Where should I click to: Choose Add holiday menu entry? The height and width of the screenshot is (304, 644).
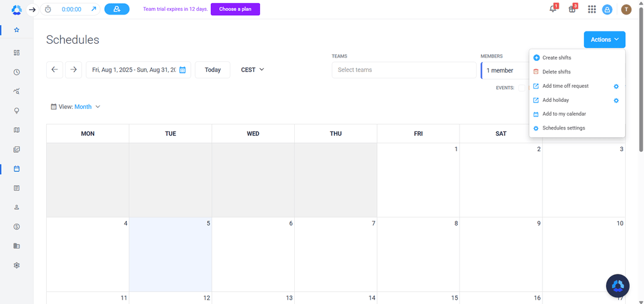click(555, 100)
